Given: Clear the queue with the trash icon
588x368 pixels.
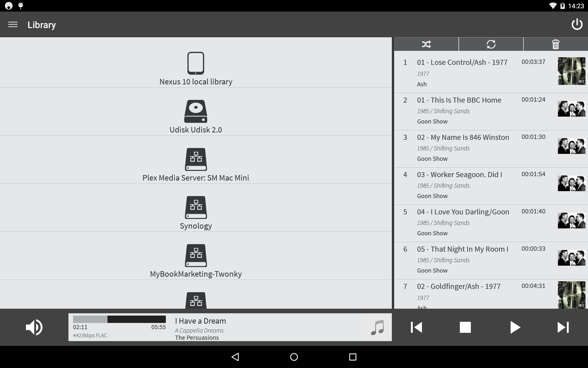Looking at the screenshot, I should tap(555, 44).
